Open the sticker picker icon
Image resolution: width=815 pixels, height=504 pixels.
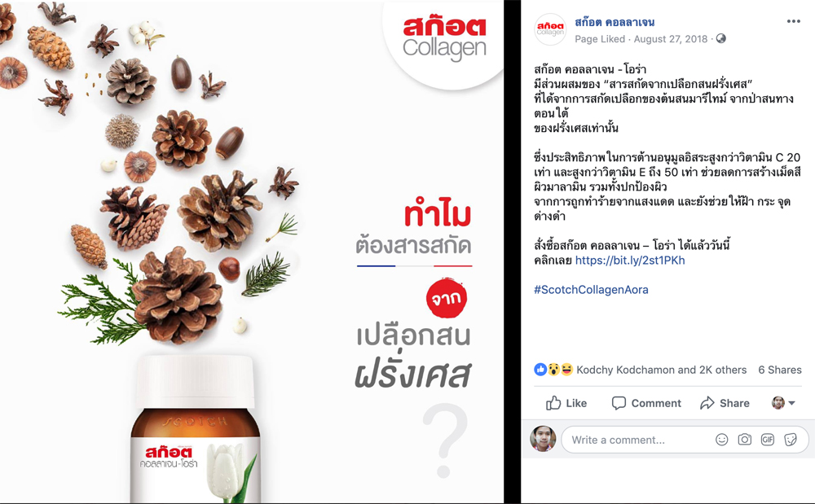click(x=791, y=440)
